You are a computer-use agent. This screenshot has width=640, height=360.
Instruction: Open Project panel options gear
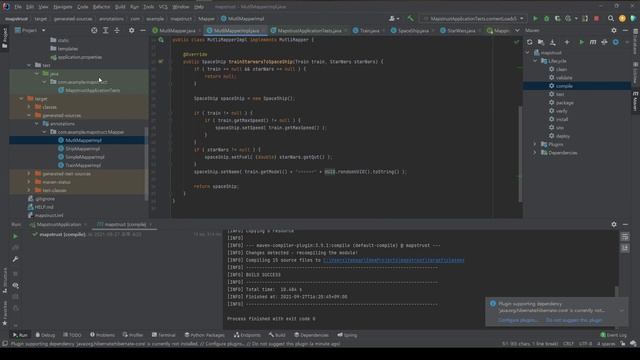[x=131, y=30]
